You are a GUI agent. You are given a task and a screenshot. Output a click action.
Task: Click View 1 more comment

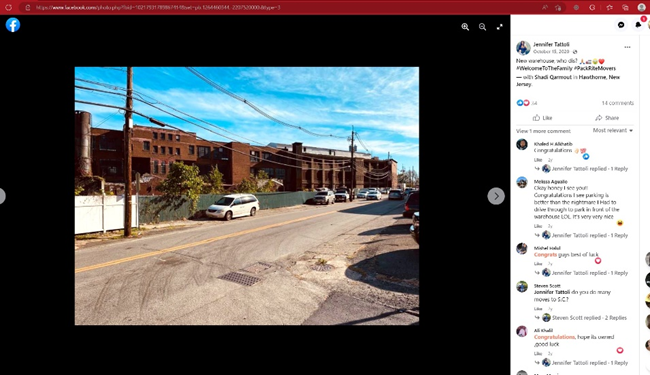click(543, 131)
